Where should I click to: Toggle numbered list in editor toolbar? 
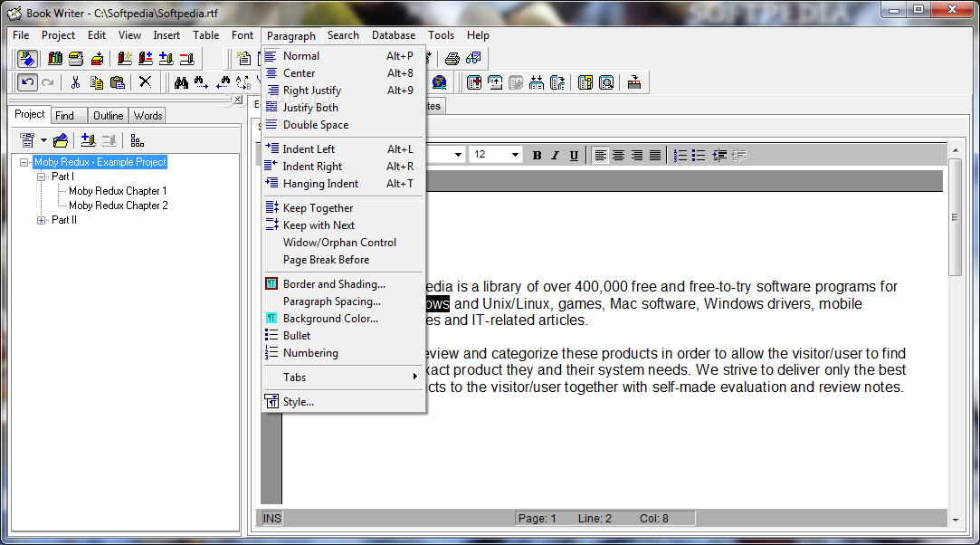point(680,155)
